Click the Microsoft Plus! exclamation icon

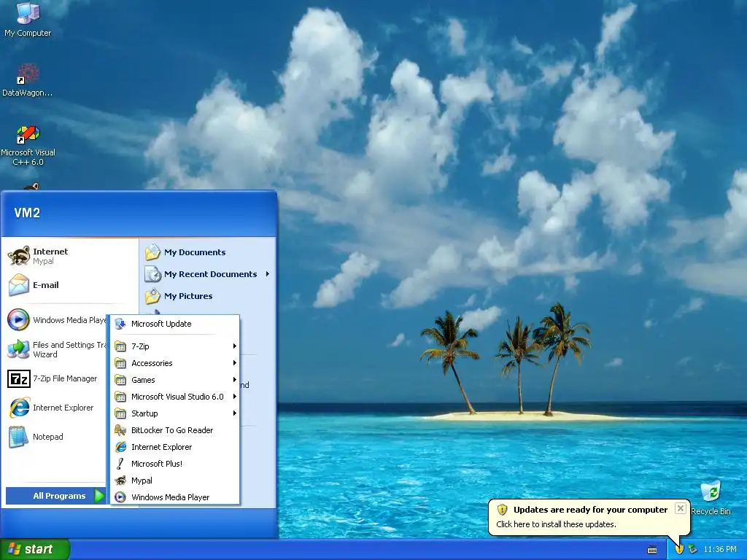[120, 463]
